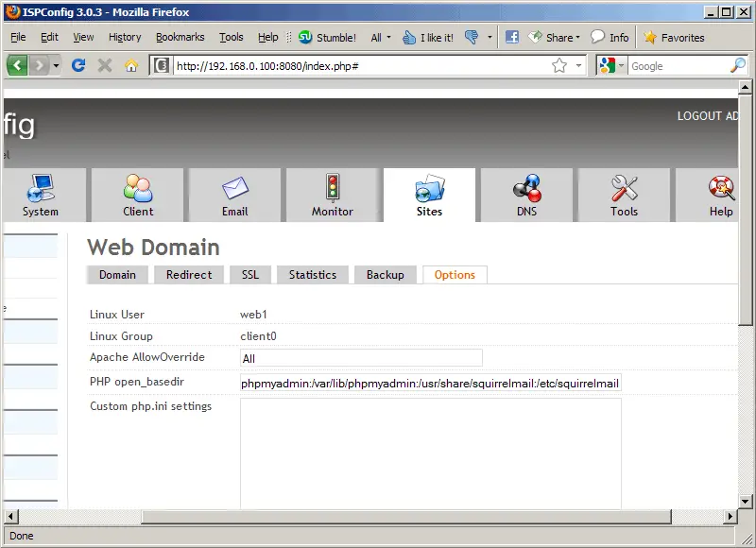Click the site identity icon in address bar
The image size is (756, 548).
[x=162, y=65]
